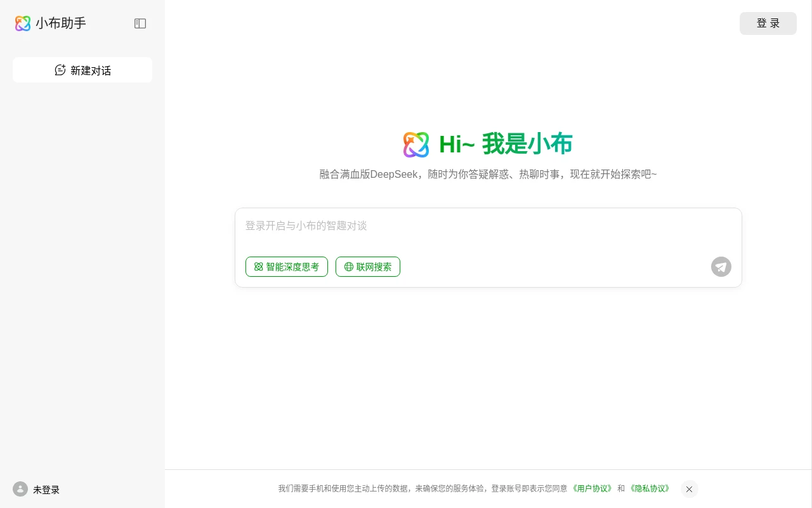812x508 pixels.
Task: Click the 小布助手 logo icon
Action: 23,23
